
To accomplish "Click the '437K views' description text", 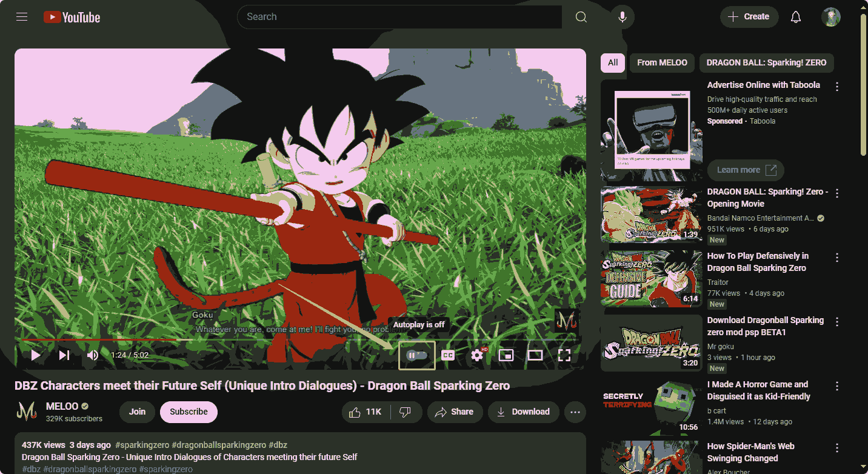I will point(43,445).
